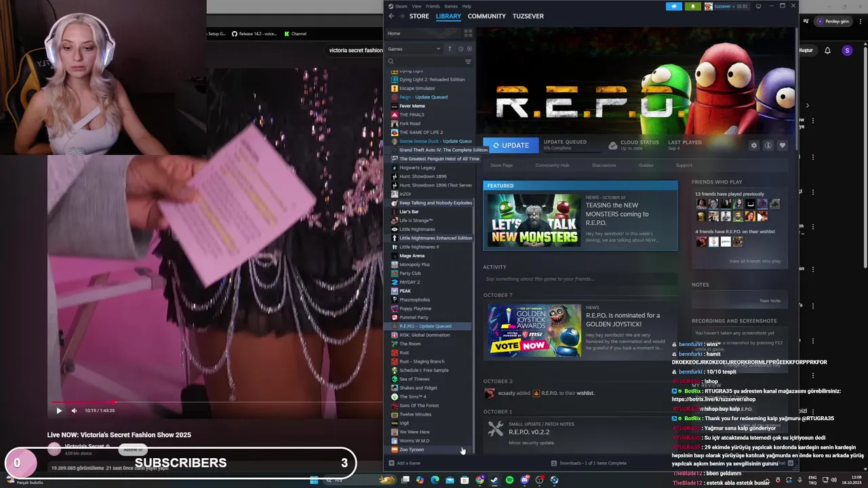Image resolution: width=868 pixels, height=488 pixels.
Task: Open Steam notifications bell icon
Action: click(x=692, y=6)
